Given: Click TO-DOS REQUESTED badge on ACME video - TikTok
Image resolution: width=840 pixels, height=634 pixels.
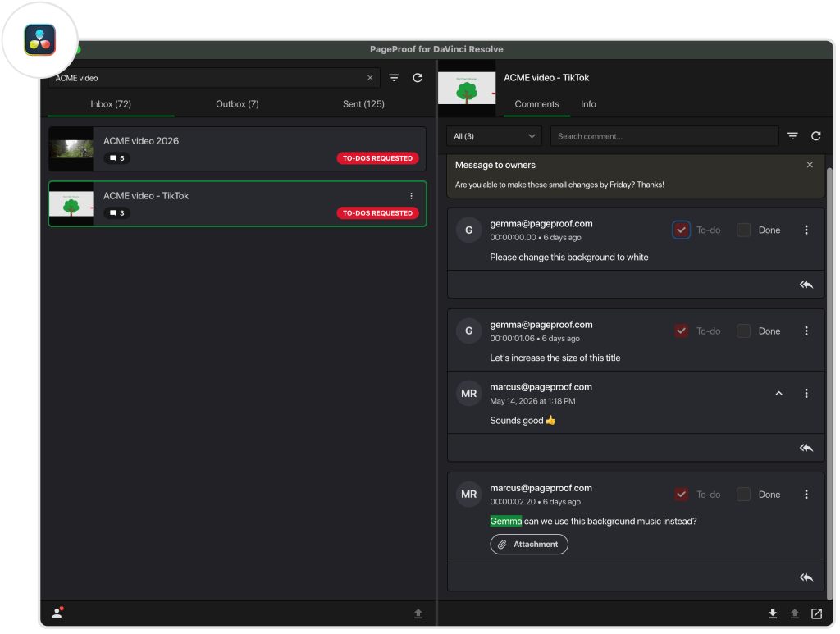Looking at the screenshot, I should [x=377, y=212].
